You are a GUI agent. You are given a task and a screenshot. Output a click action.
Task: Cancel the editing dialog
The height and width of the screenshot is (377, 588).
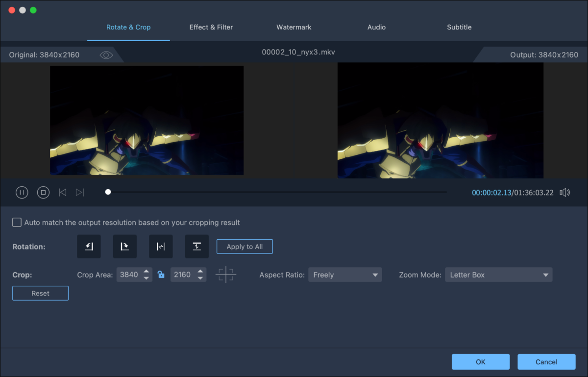click(546, 362)
